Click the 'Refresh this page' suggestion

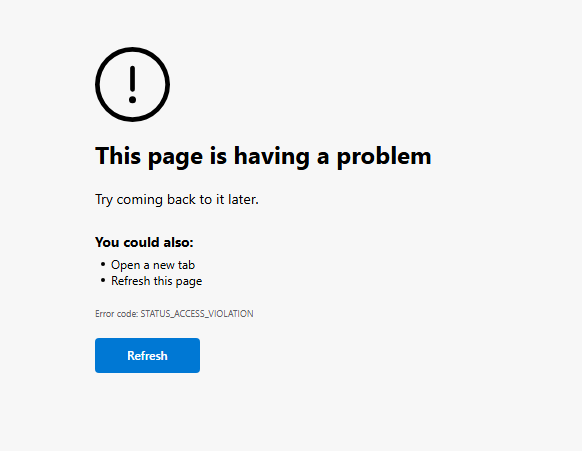(x=157, y=281)
